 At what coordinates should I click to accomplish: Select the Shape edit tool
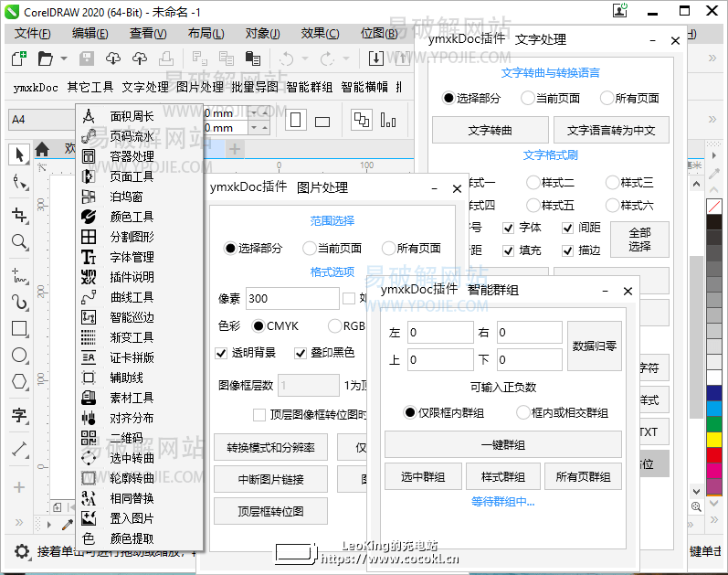point(19,182)
